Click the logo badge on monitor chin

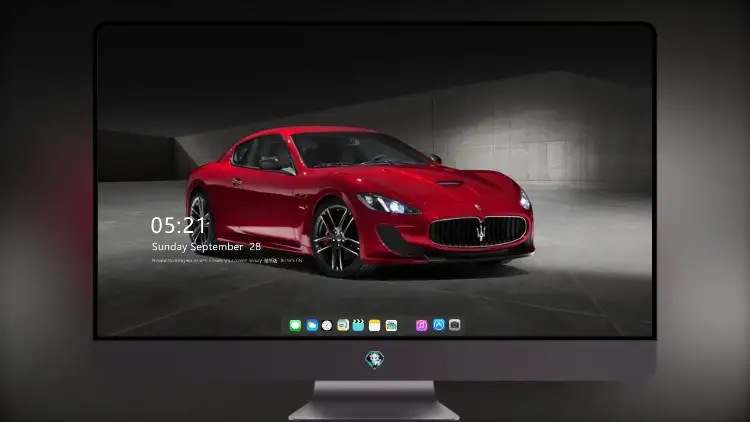tap(375, 359)
